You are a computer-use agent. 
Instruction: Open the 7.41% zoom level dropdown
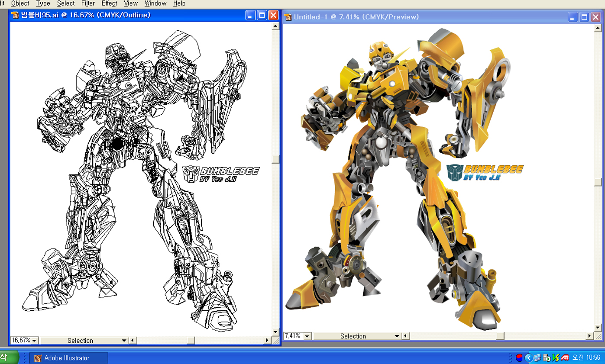tap(307, 336)
